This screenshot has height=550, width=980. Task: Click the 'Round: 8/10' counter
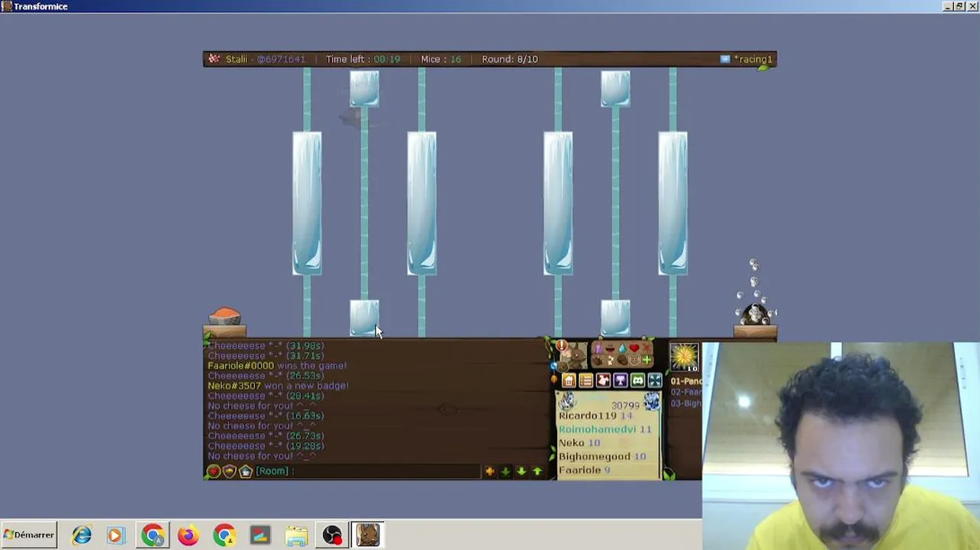[x=510, y=59]
